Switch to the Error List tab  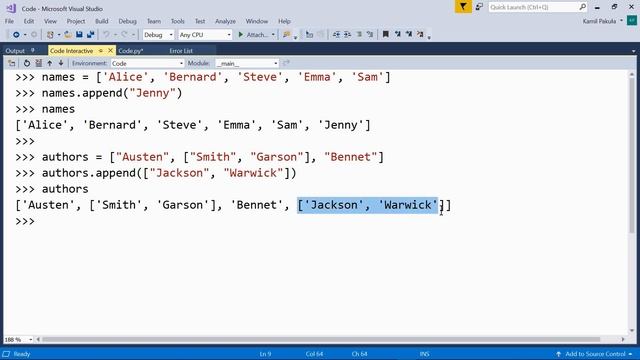click(181, 51)
